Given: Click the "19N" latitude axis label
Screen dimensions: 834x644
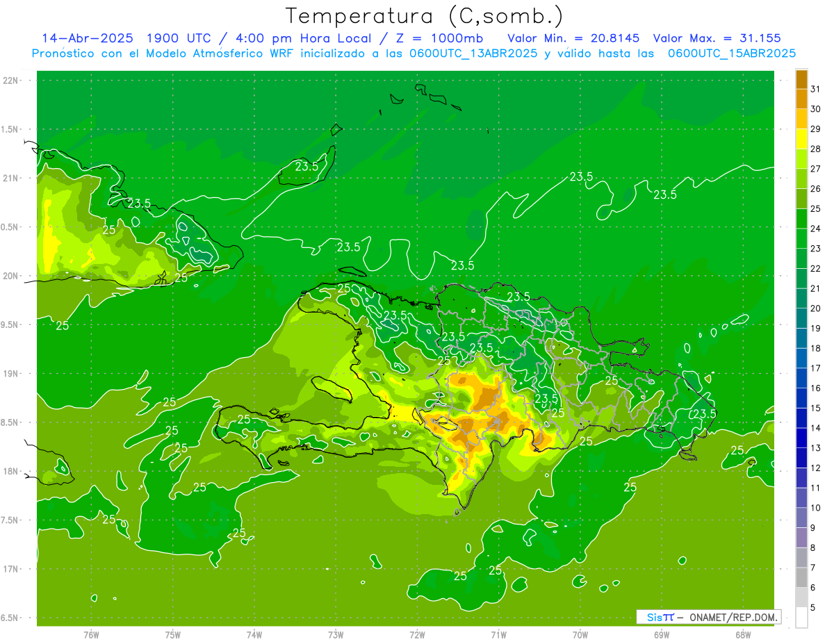Looking at the screenshot, I should [x=10, y=374].
